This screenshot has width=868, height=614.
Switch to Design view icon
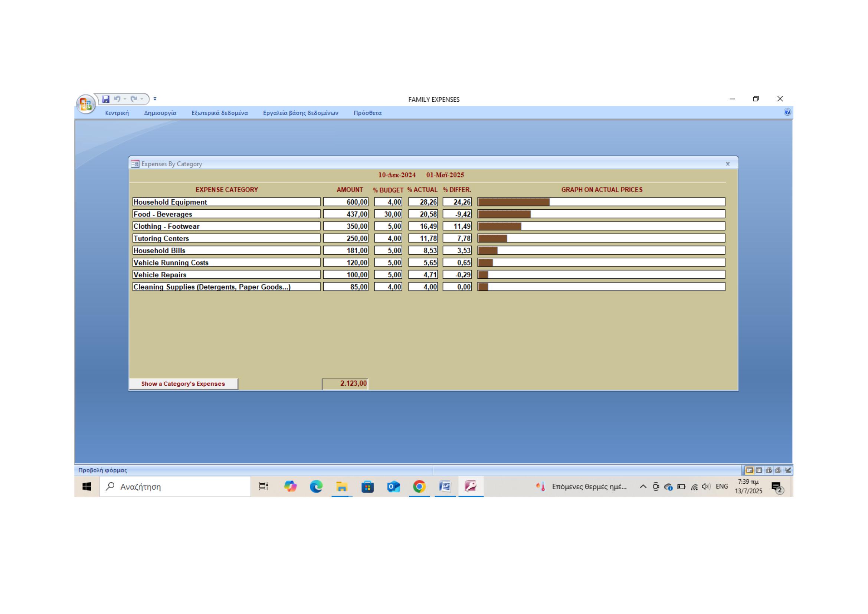point(788,470)
